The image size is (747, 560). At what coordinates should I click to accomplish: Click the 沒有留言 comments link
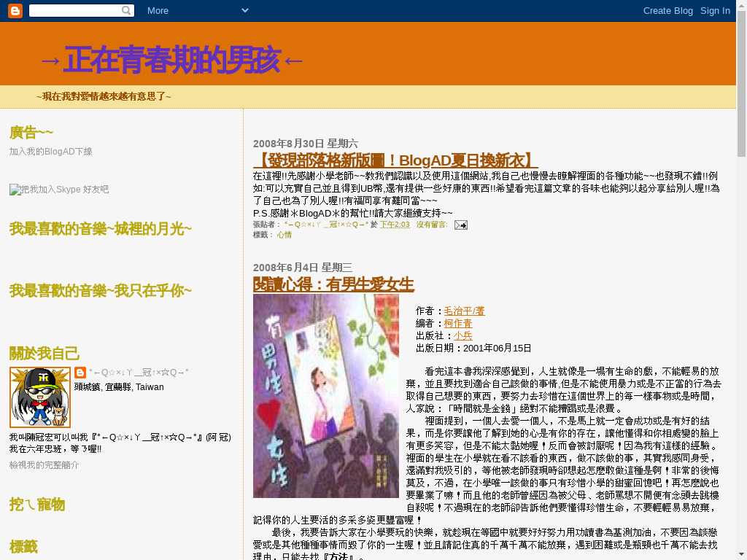click(432, 225)
